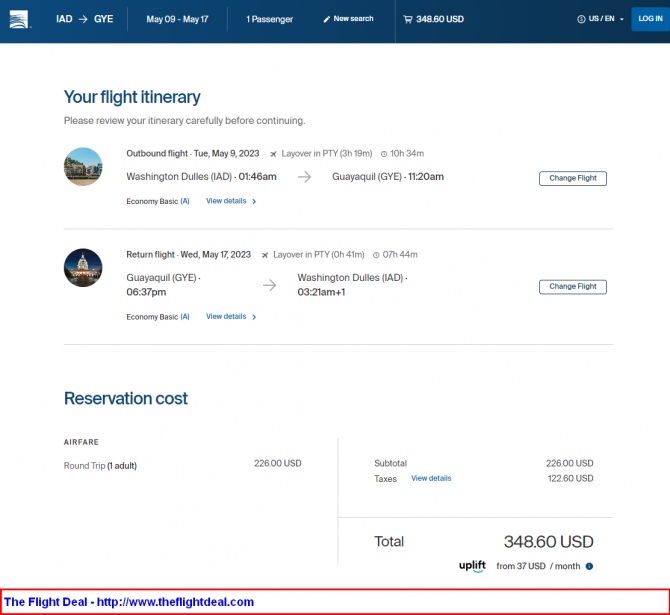Click 'Outbound flight · Tue, May 9, 2023' text
This screenshot has height=615, width=670.
[x=193, y=153]
